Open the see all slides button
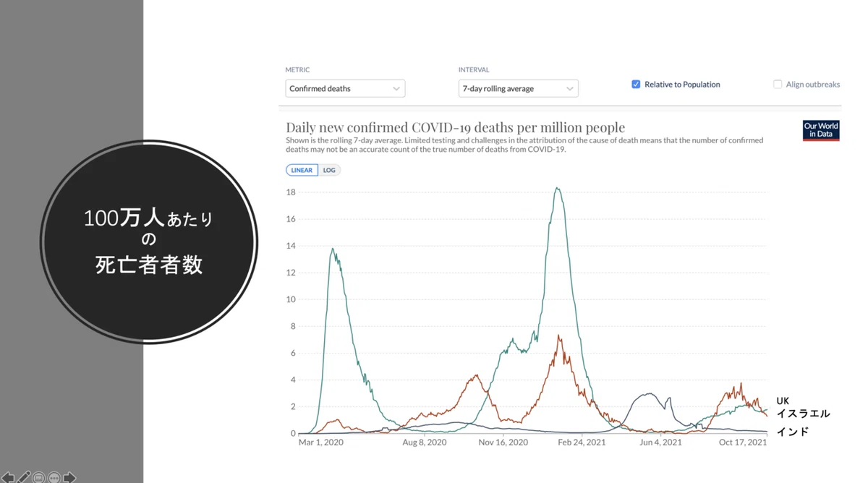Viewport: 868px width, 483px height. coord(39,478)
